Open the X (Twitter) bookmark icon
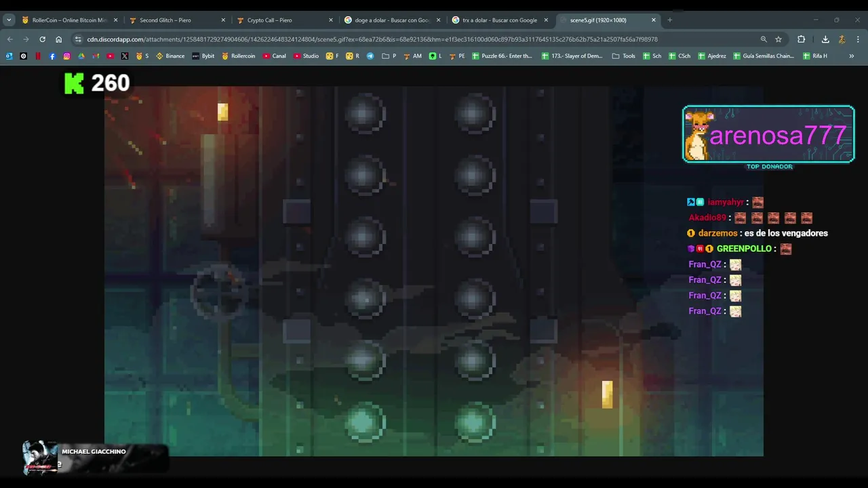868x488 pixels. (x=125, y=56)
